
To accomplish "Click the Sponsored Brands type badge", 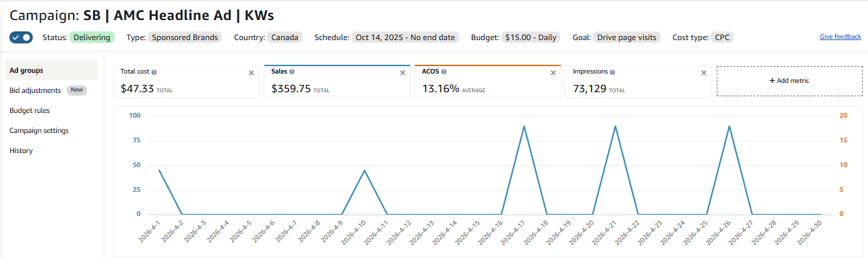I will click(185, 37).
